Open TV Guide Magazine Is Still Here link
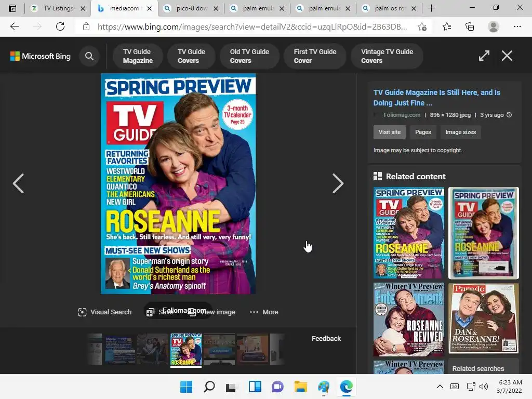 436,98
